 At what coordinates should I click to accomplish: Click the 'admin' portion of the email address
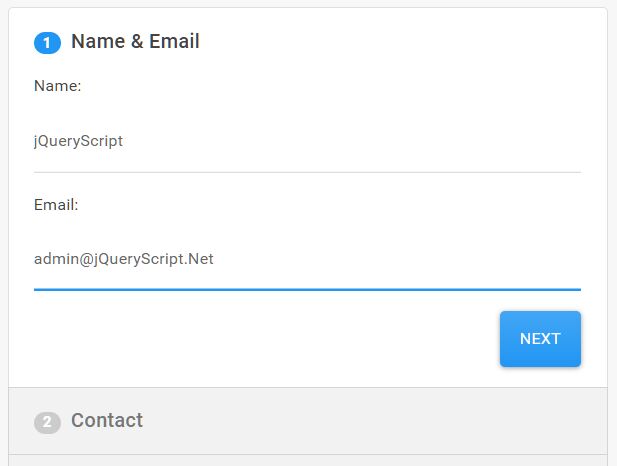tap(56, 259)
